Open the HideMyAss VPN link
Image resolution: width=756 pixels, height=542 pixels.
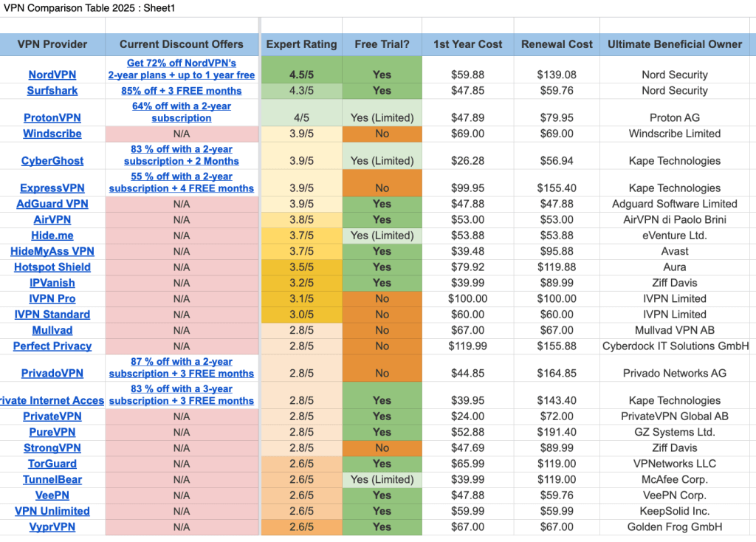click(x=52, y=251)
